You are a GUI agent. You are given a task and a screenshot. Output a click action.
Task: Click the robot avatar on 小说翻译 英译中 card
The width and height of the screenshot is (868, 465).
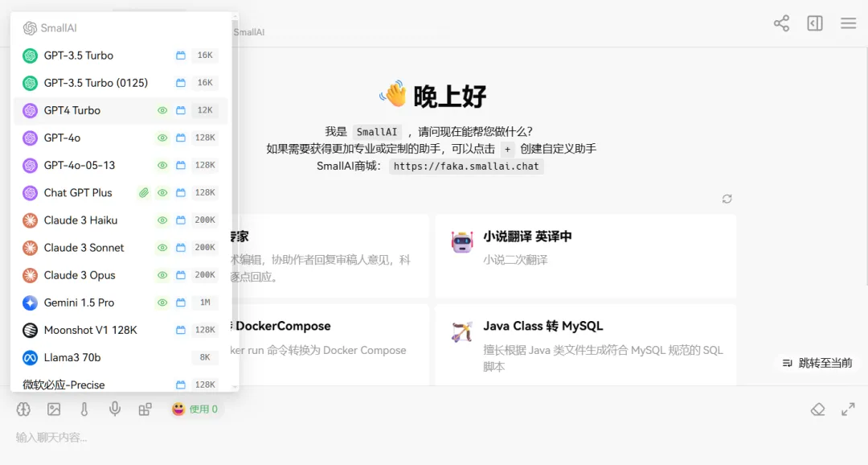coord(462,241)
